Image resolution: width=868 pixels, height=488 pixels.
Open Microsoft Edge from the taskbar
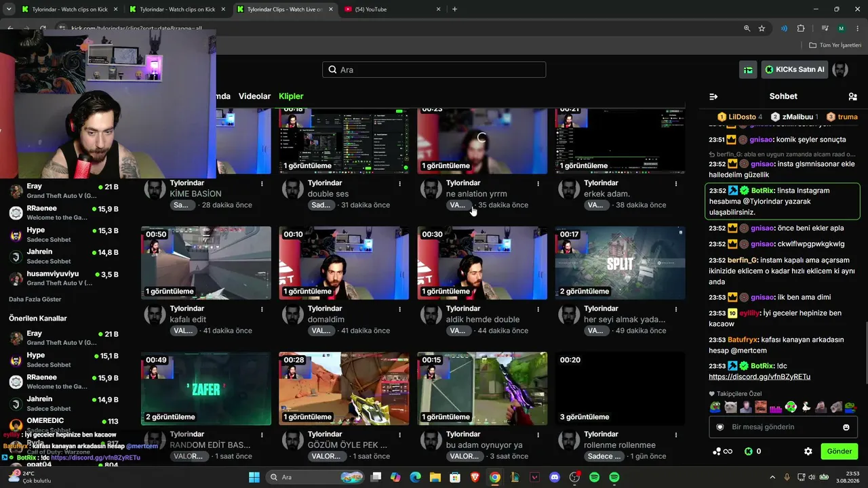tap(416, 477)
